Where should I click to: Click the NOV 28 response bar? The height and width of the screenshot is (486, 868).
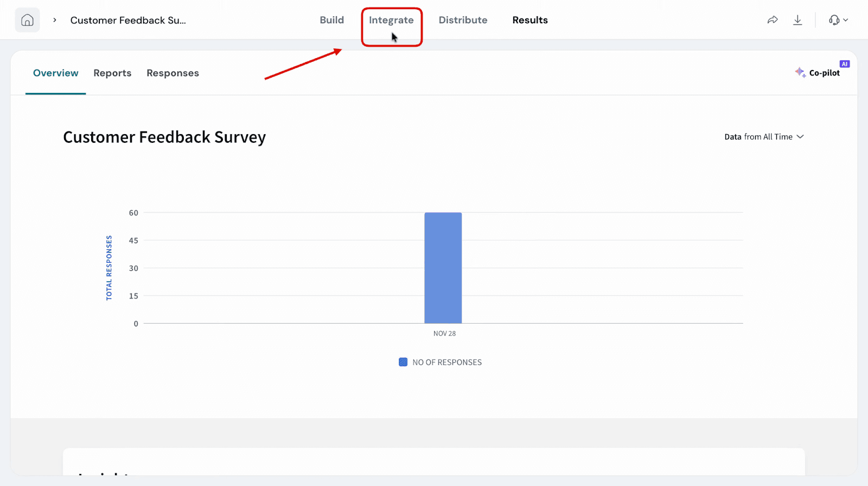click(x=443, y=268)
